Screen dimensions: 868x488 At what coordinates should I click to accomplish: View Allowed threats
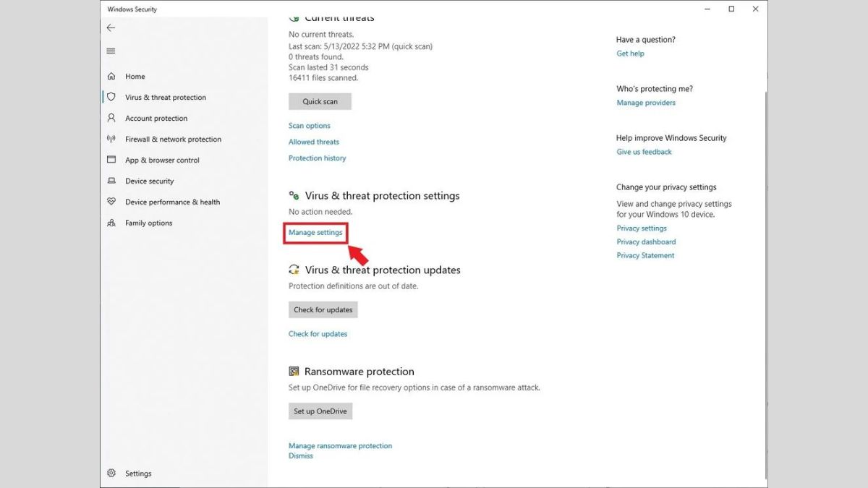pos(313,142)
